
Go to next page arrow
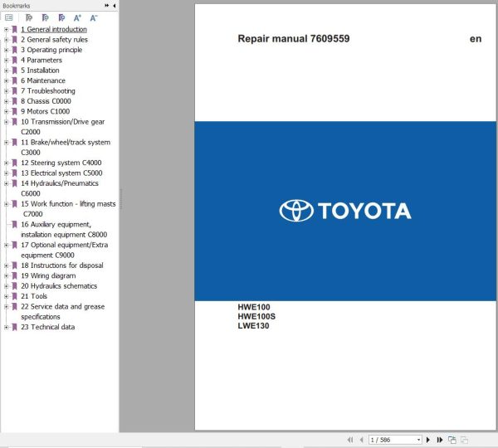[x=428, y=440]
